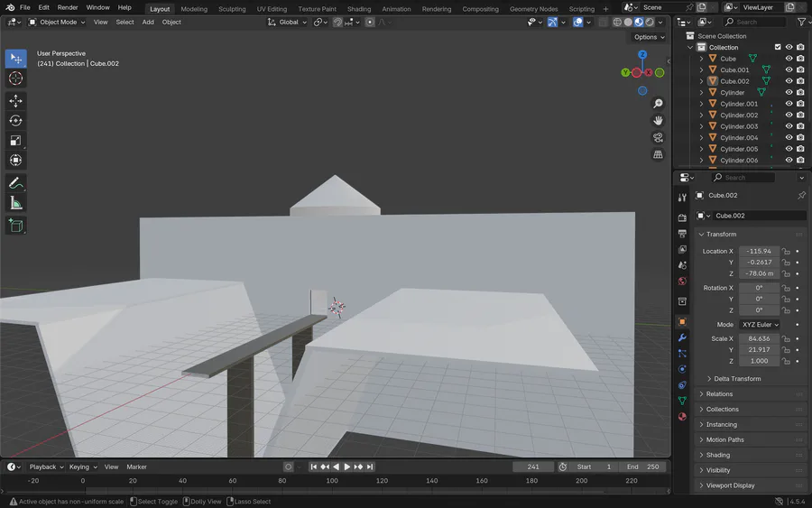The image size is (812, 508).
Task: Switch to wireframe viewport shading
Action: point(617,23)
